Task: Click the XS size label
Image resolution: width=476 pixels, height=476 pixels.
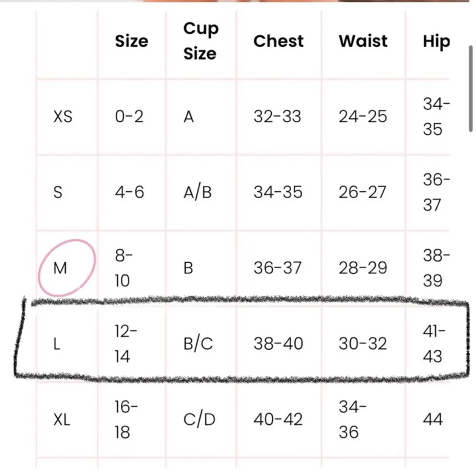Action: 63,117
